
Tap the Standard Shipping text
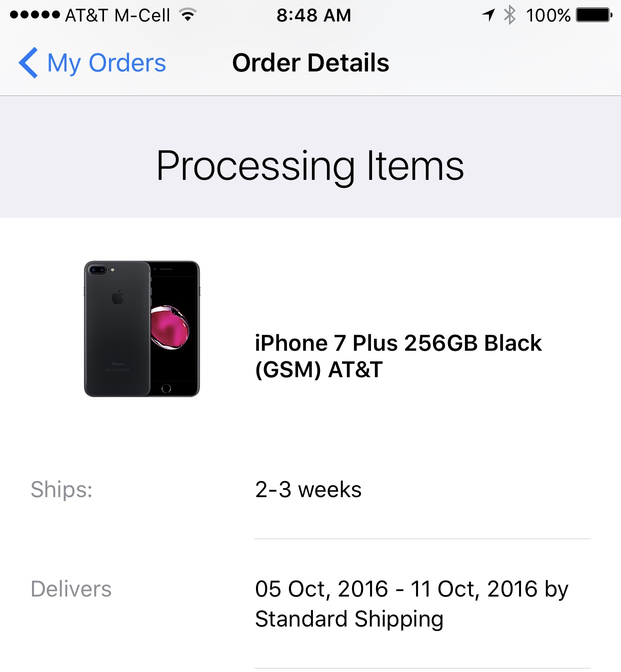click(349, 620)
